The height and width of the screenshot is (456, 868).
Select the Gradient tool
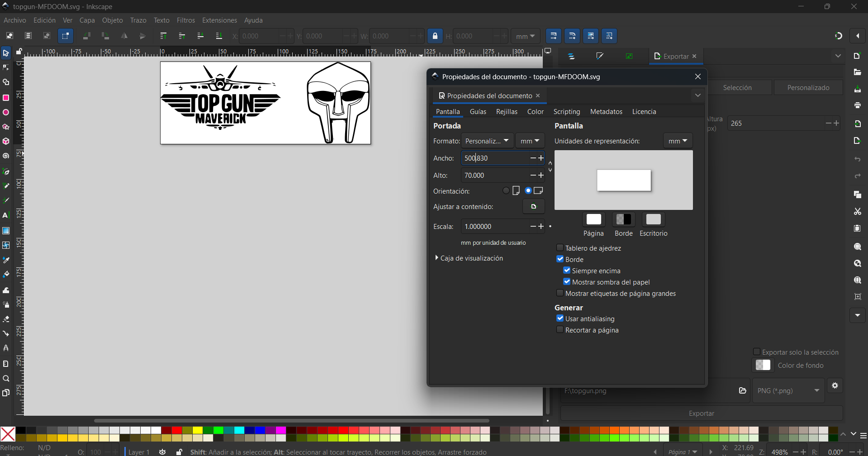(x=6, y=231)
